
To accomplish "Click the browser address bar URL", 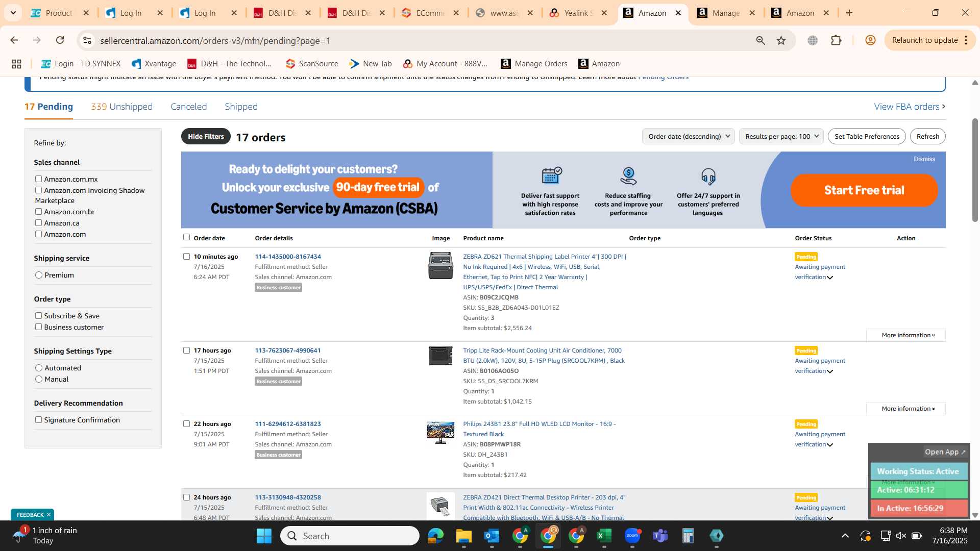I will click(x=215, y=40).
